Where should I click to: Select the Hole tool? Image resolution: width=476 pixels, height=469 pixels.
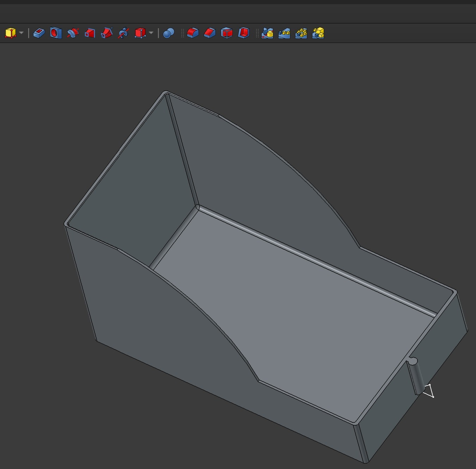pos(56,33)
